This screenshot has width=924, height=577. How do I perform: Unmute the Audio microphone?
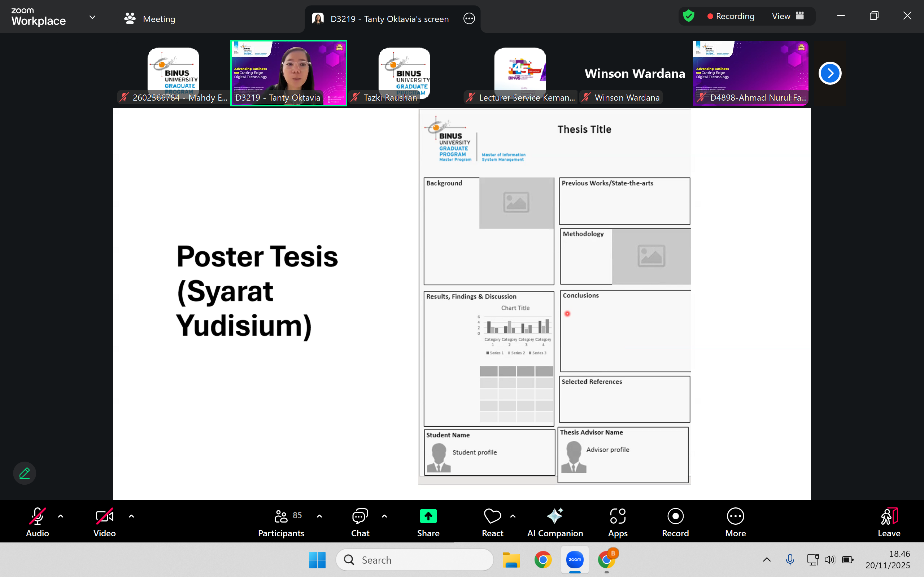(38, 523)
